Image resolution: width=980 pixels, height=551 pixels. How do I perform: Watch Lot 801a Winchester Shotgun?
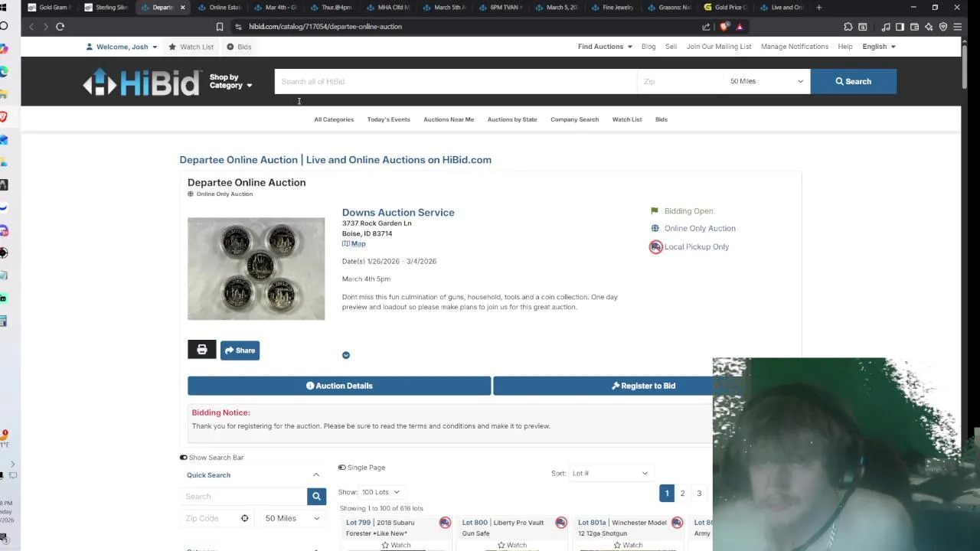click(628, 545)
